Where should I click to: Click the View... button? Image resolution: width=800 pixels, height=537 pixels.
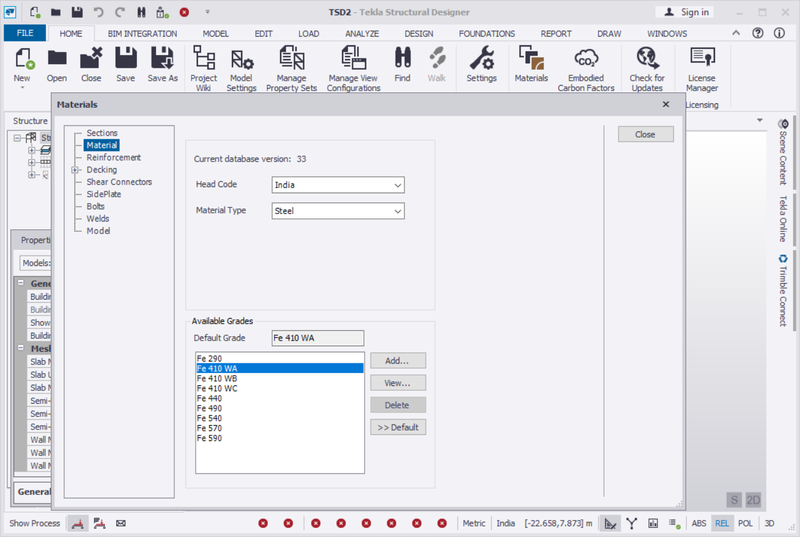(x=397, y=383)
